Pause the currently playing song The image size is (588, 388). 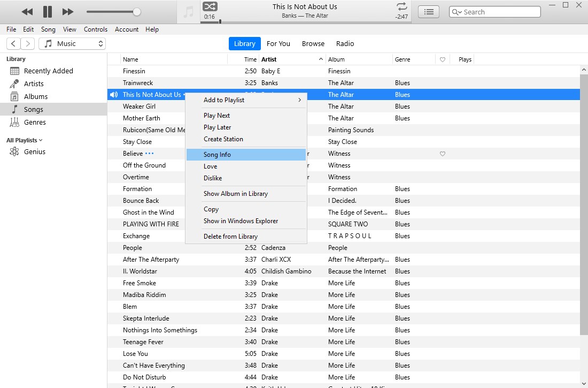point(47,12)
